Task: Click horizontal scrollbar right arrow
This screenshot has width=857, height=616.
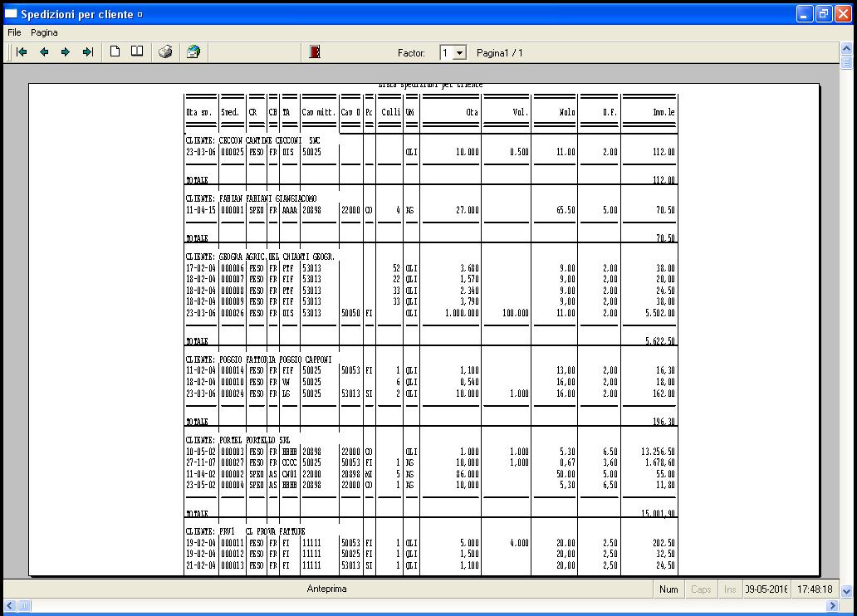Action: point(832,605)
